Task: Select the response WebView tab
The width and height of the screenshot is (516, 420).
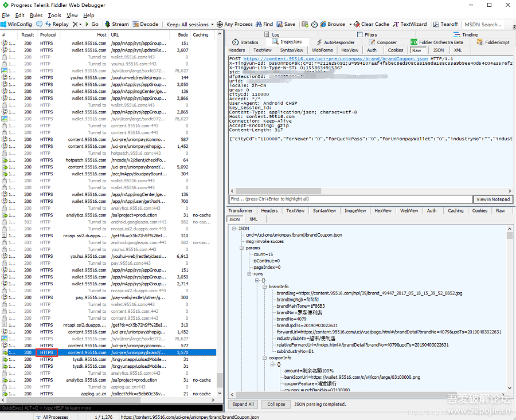Action: (x=409, y=211)
